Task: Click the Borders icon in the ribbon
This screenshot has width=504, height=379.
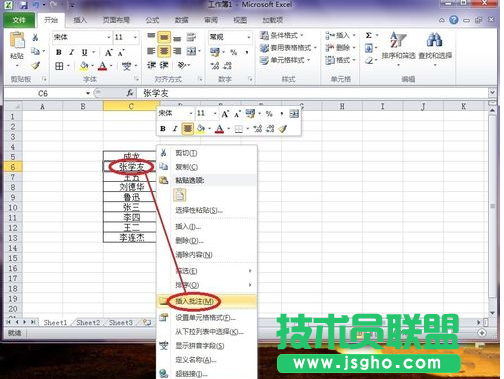Action: coord(59,66)
